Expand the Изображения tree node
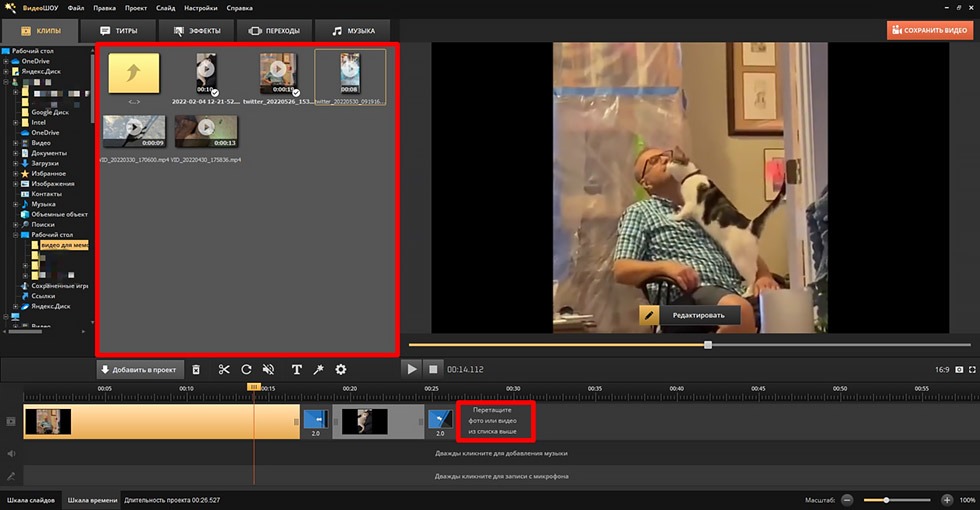This screenshot has height=510, width=980. coord(16,184)
